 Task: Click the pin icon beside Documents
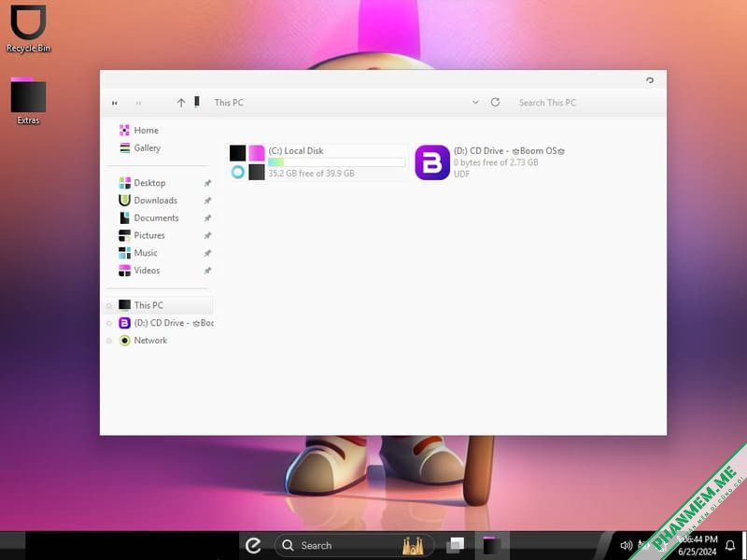click(x=207, y=218)
